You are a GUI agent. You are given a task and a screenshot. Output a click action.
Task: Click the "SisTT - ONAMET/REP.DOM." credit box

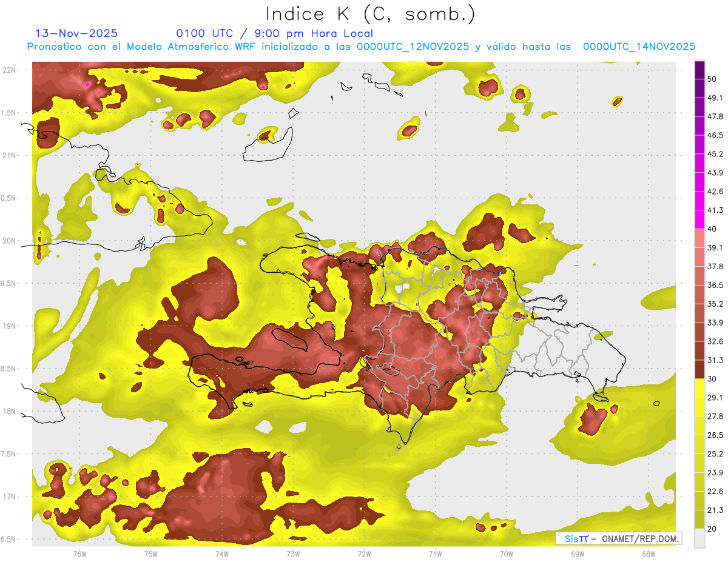(619, 538)
